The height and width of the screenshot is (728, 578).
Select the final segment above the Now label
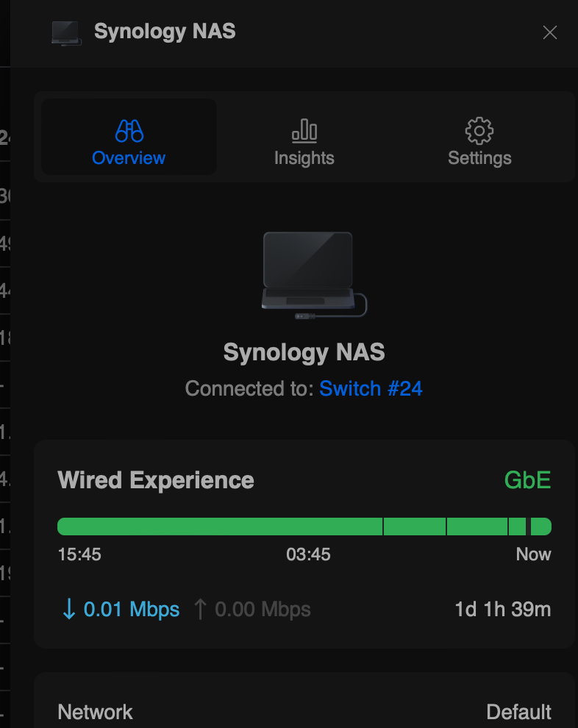click(x=540, y=527)
